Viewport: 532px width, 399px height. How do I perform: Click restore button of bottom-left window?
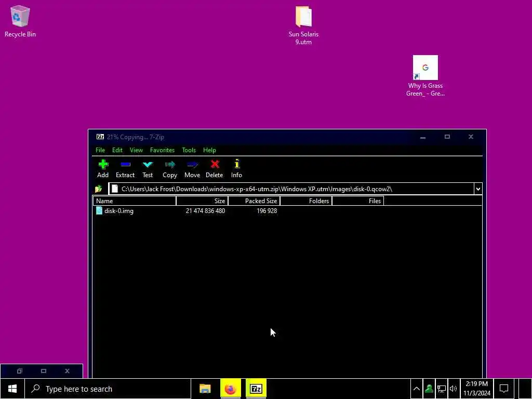point(19,371)
